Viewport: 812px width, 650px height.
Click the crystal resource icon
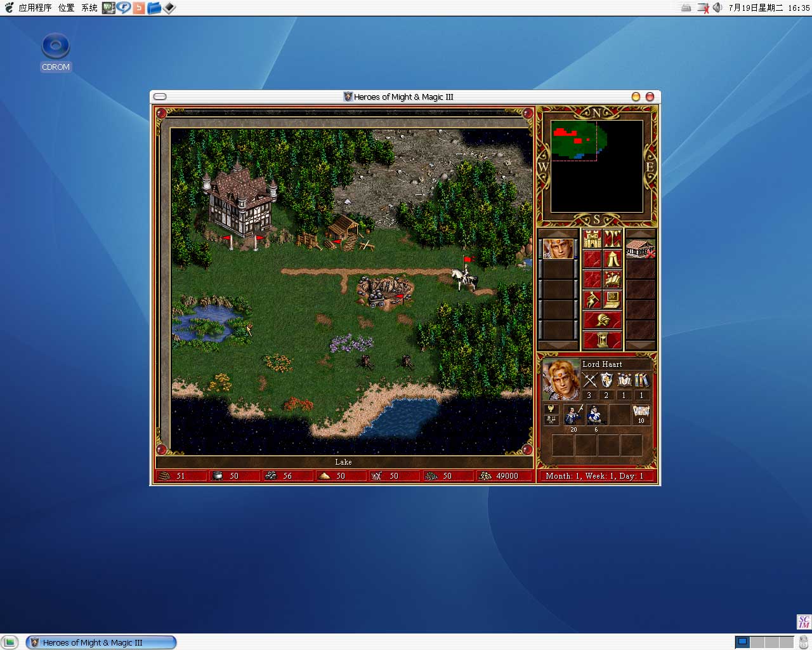click(377, 475)
